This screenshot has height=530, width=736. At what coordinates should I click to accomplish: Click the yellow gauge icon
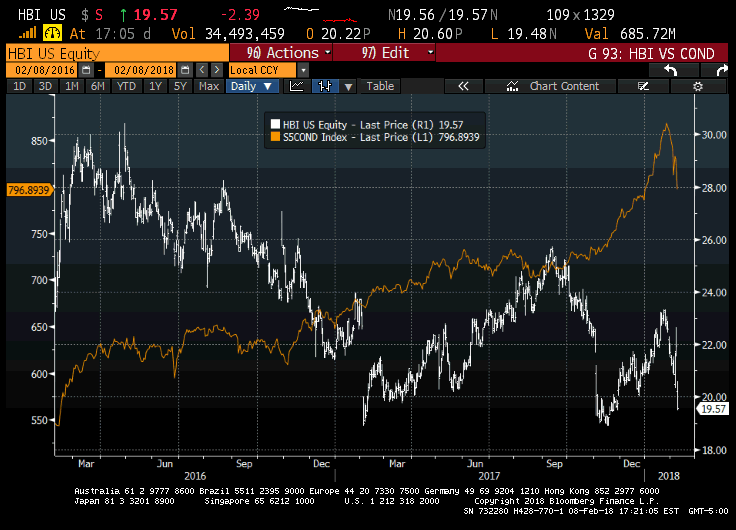(x=52, y=33)
